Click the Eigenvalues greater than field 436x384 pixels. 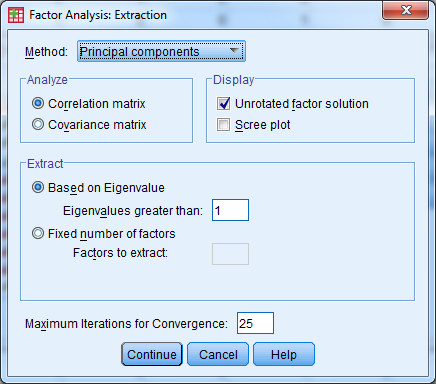(x=230, y=210)
